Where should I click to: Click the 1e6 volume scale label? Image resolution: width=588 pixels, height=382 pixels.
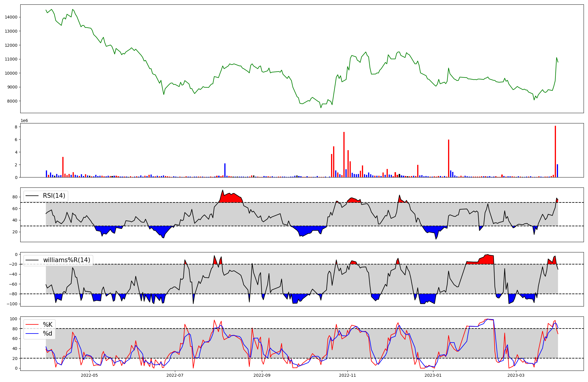point(24,121)
